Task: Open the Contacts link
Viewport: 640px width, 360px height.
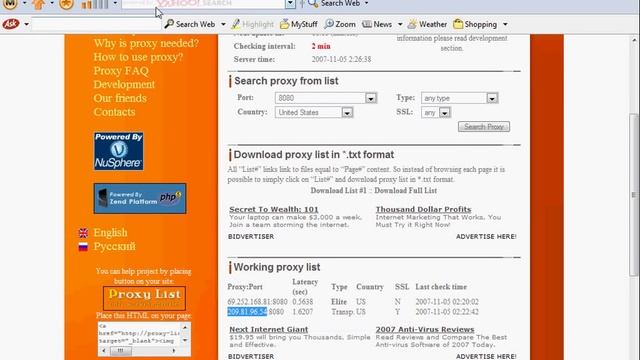Action: coord(114,112)
